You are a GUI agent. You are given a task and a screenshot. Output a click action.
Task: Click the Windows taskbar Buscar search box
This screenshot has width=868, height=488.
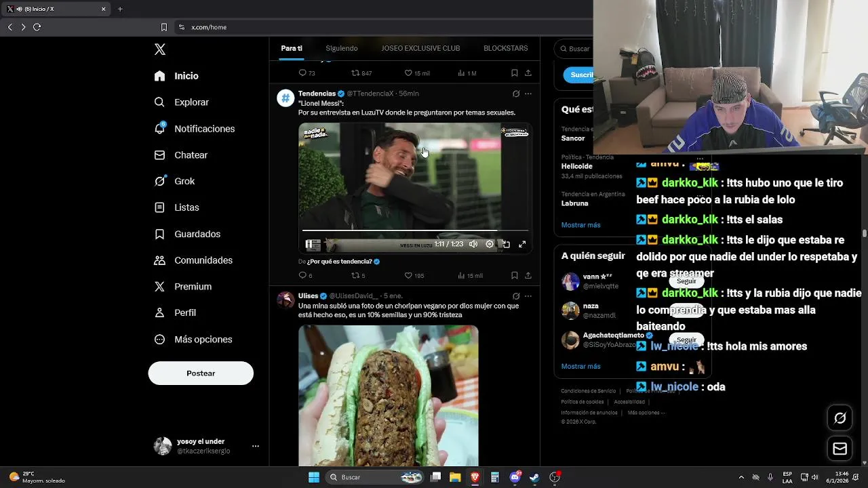[375, 477]
